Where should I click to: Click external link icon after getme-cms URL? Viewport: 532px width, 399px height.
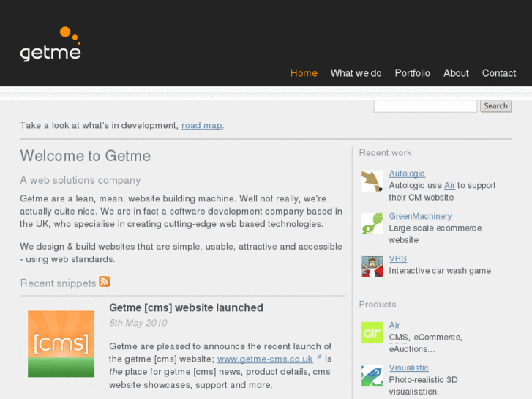click(x=319, y=357)
